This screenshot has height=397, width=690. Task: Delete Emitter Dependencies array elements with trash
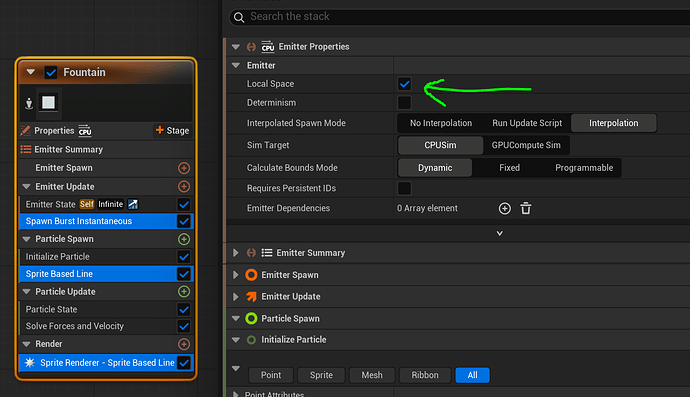click(x=526, y=208)
